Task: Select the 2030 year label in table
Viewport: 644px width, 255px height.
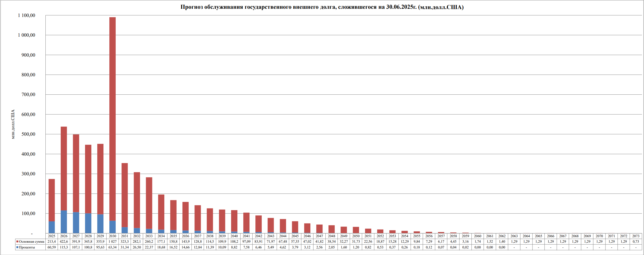Action: pyautogui.click(x=112, y=236)
